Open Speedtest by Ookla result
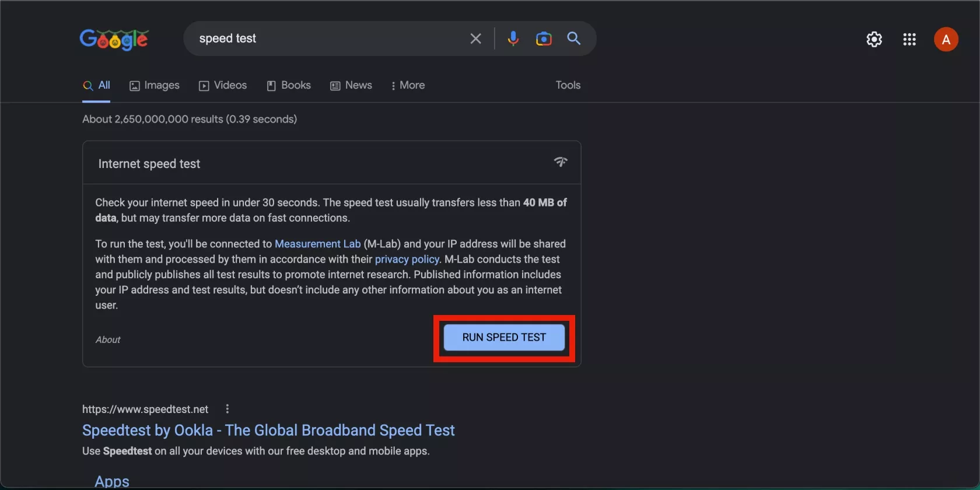 coord(268,430)
